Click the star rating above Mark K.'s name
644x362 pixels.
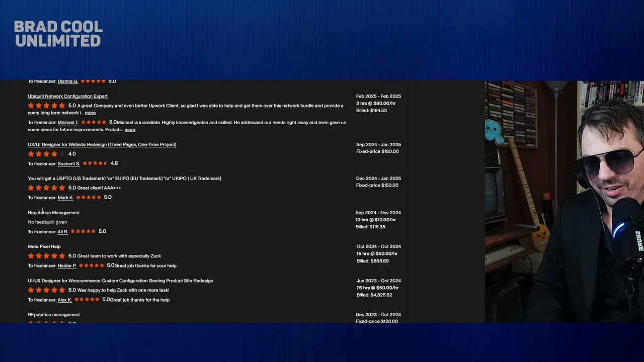47,188
